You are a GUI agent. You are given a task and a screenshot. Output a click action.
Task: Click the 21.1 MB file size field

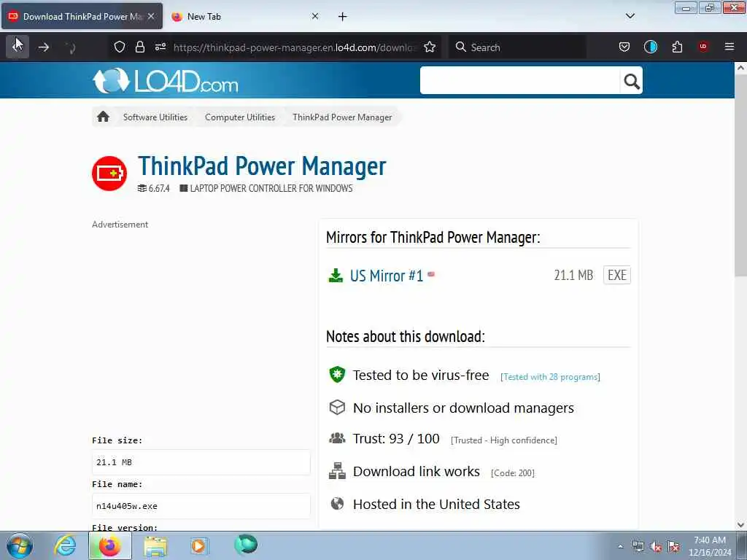click(x=201, y=462)
